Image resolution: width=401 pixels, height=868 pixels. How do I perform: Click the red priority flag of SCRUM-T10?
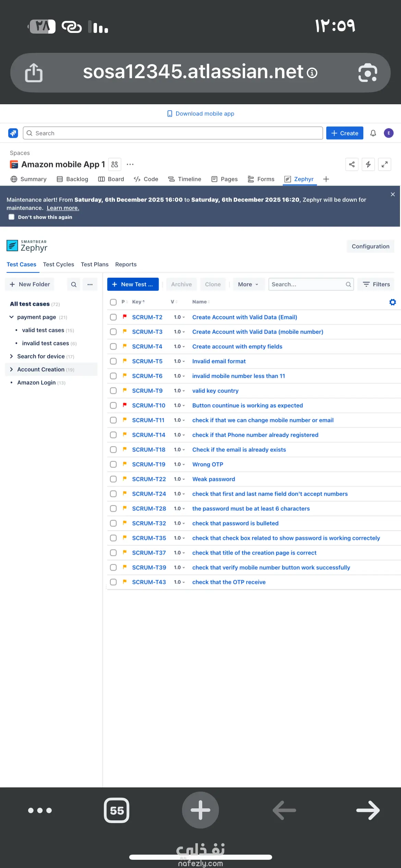coord(125,405)
